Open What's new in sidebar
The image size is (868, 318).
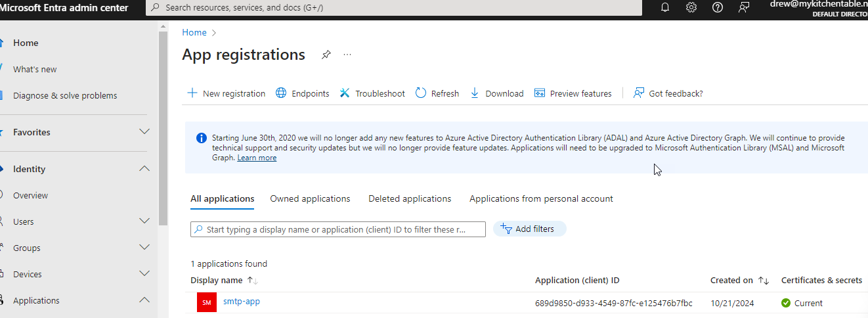(35, 69)
